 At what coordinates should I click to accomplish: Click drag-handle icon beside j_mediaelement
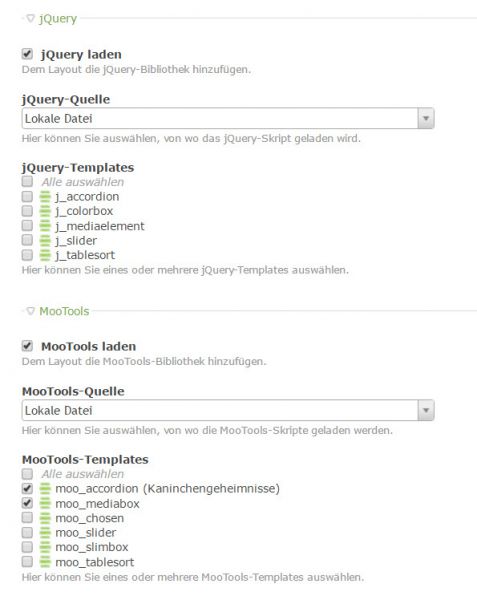[x=45, y=226]
